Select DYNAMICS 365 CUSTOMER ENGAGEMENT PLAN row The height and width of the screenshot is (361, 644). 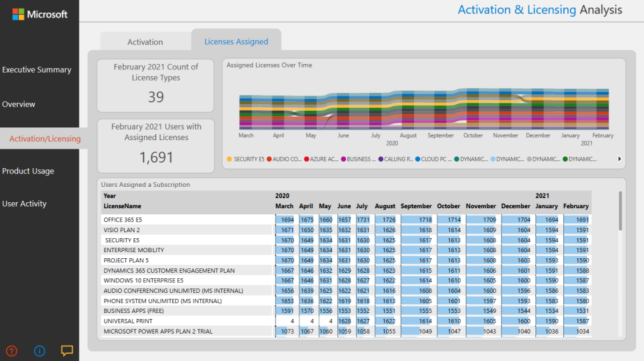(x=169, y=270)
